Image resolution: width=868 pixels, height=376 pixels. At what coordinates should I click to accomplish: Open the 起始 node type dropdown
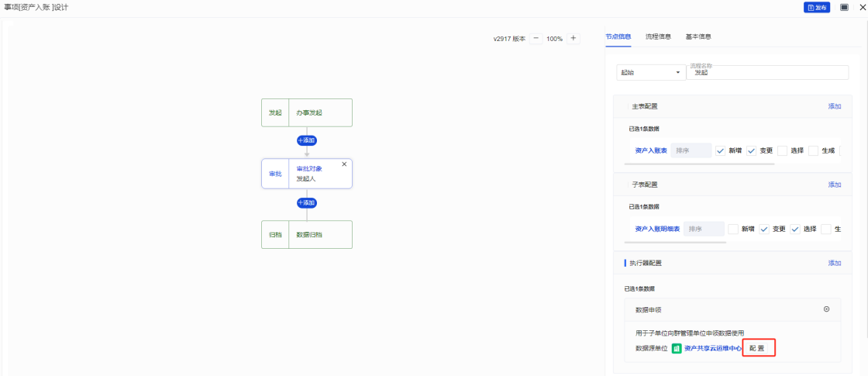click(x=650, y=72)
